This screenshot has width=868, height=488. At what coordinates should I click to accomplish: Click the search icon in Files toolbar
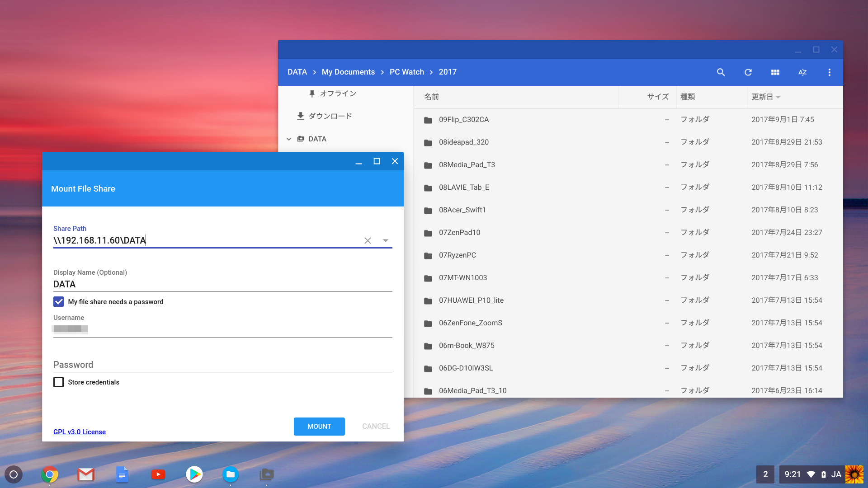[x=721, y=72]
